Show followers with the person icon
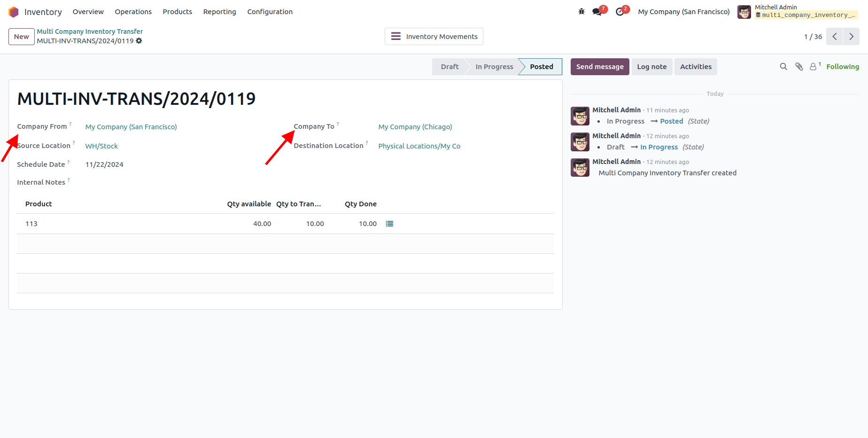This screenshot has width=868, height=438. [x=814, y=67]
